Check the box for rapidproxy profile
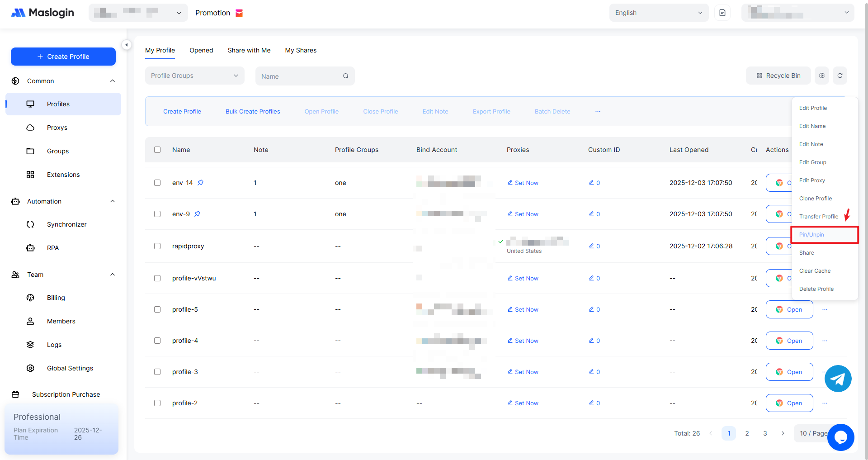The height and width of the screenshot is (460, 868). [x=157, y=246]
